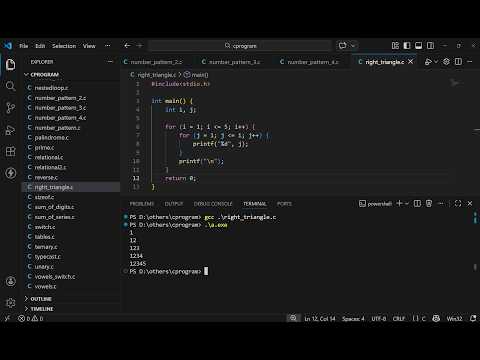Click the lightning bolt activity bar icon

pyautogui.click(x=10, y=173)
